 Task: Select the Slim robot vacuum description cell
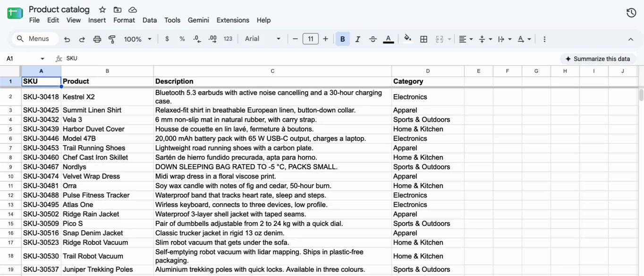tap(272, 242)
